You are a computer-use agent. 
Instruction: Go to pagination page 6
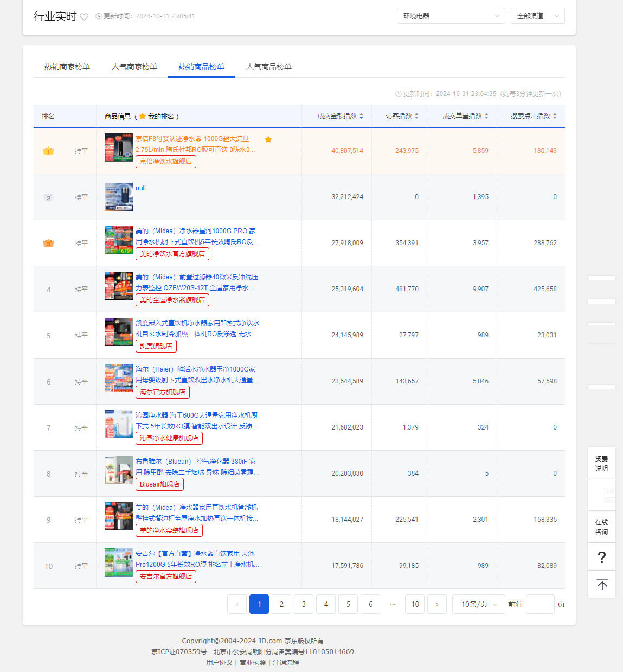(x=370, y=604)
